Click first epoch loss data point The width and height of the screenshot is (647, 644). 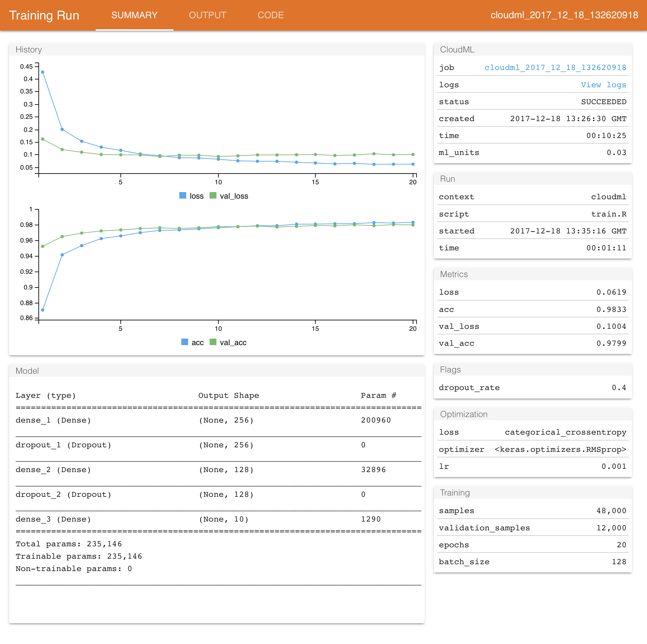point(43,72)
